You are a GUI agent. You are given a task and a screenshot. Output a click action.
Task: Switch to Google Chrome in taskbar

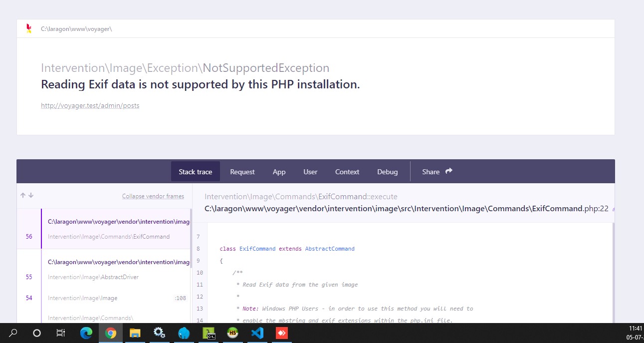[111, 333]
